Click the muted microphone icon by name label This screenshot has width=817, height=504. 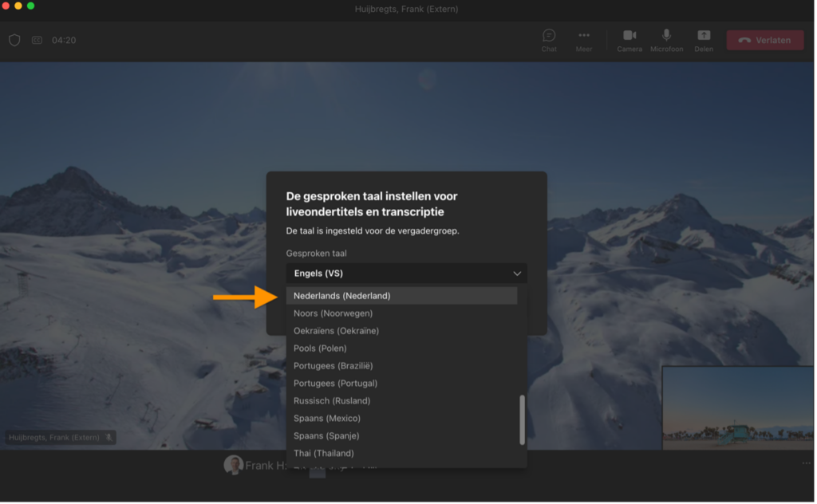(x=109, y=437)
